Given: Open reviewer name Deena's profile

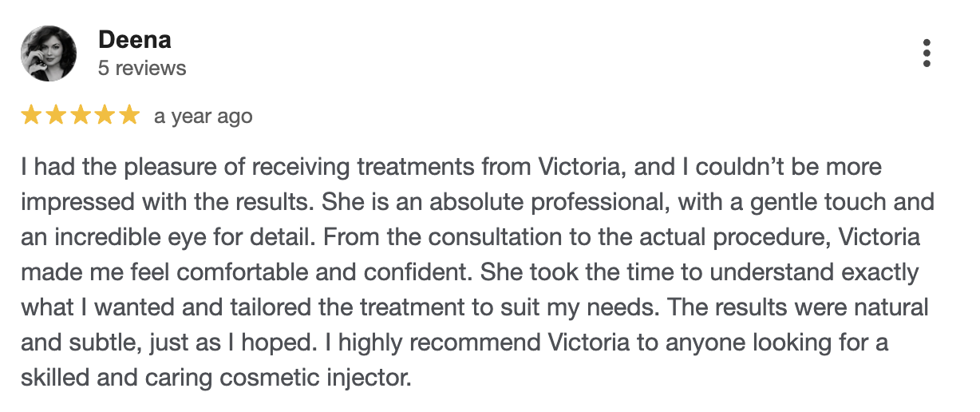Looking at the screenshot, I should (x=134, y=40).
